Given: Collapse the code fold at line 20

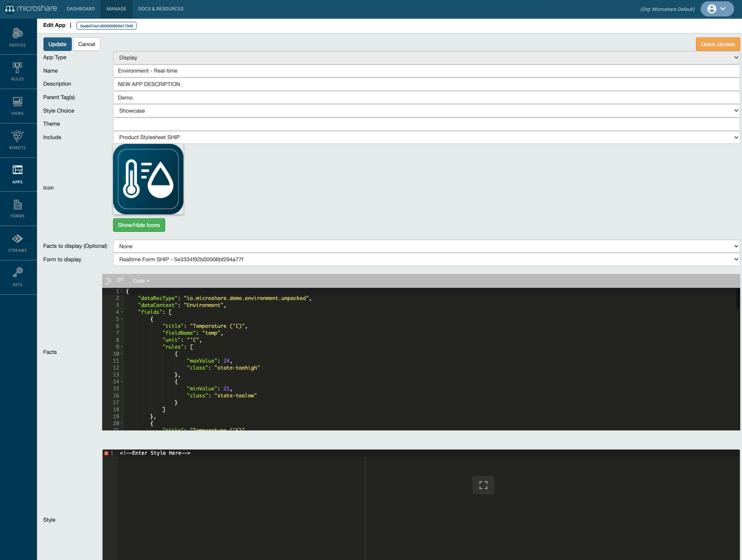Looking at the screenshot, I should coord(122,423).
